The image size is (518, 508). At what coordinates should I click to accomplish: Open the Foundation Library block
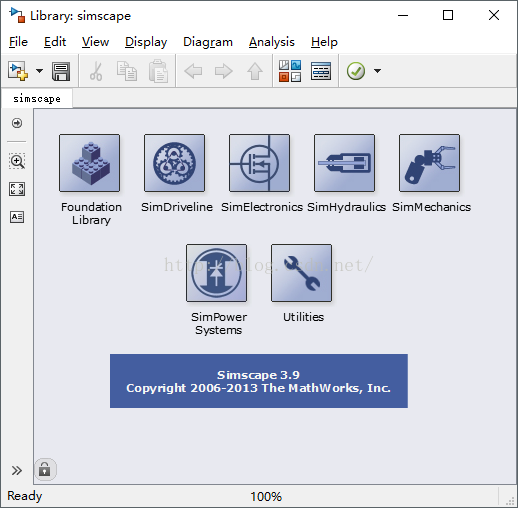coord(89,163)
